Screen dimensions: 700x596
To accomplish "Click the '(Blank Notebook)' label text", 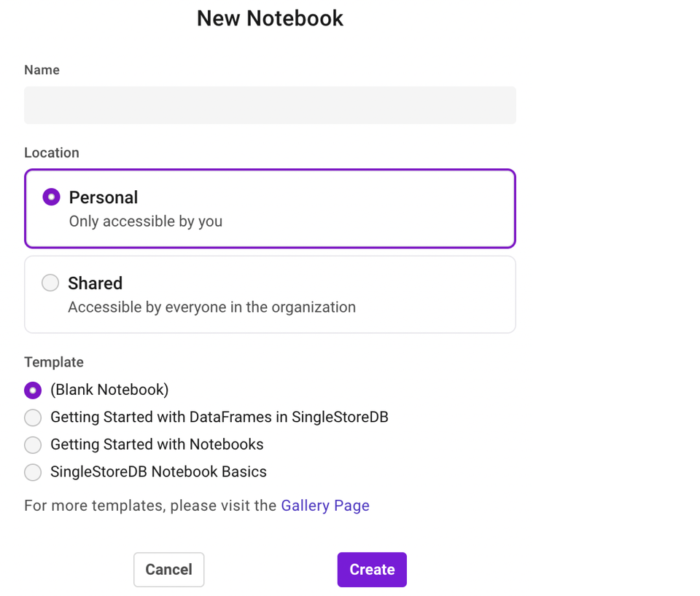I will pos(109,390).
